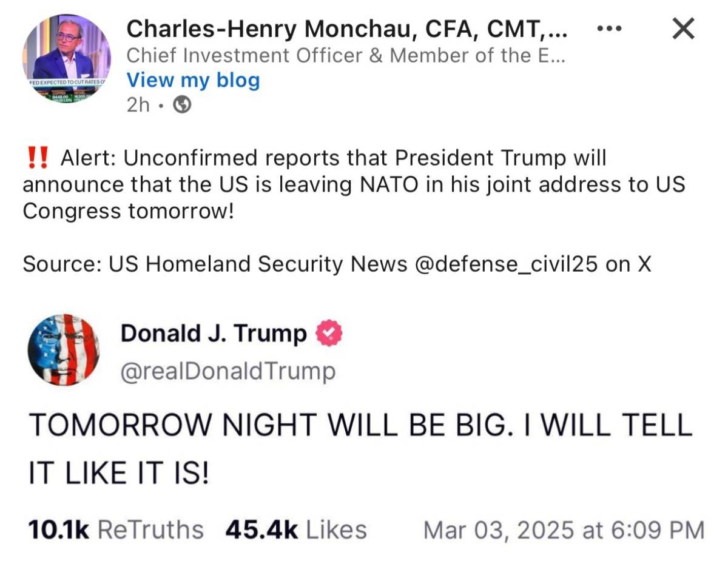Click Trump's pink verified badge icon
This screenshot has height=561, width=728.
click(x=329, y=334)
